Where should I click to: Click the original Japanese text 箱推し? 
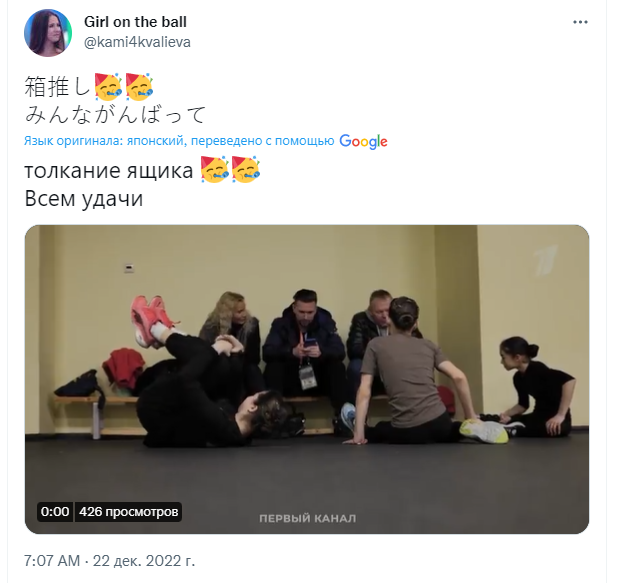pyautogui.click(x=58, y=87)
